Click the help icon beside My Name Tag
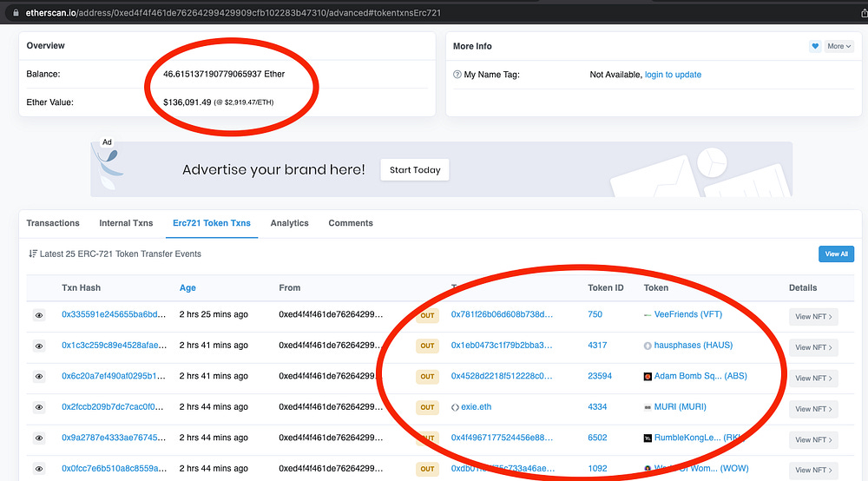The image size is (868, 481). pos(457,74)
